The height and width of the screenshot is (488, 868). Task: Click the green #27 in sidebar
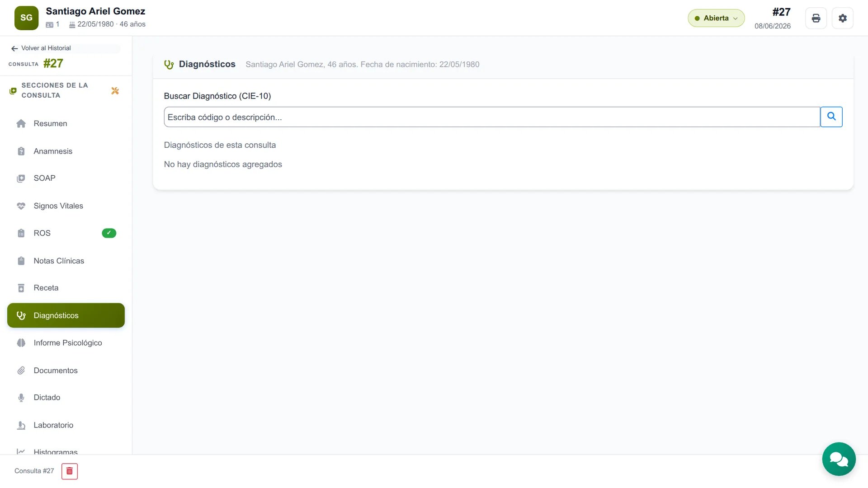click(x=53, y=63)
